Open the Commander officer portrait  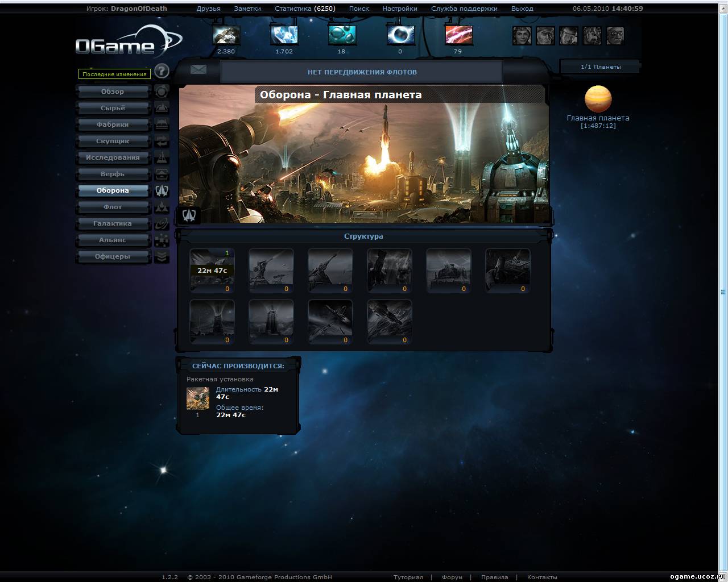click(x=522, y=36)
